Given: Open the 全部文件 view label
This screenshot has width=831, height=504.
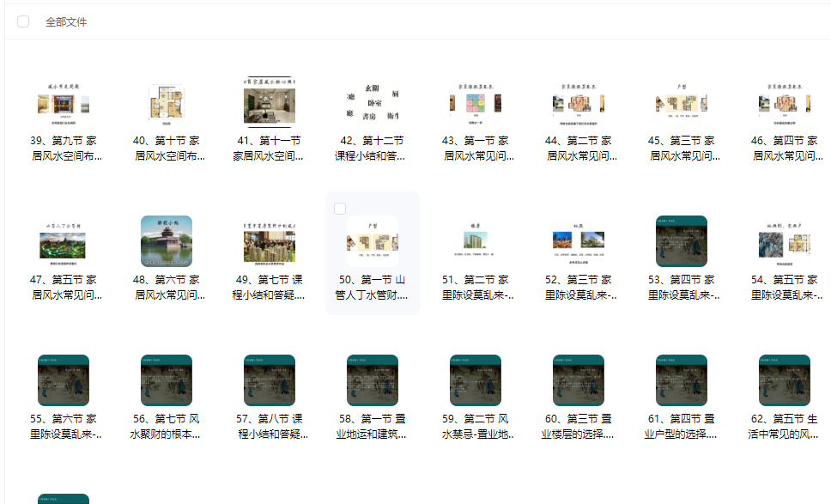Looking at the screenshot, I should (x=64, y=21).
